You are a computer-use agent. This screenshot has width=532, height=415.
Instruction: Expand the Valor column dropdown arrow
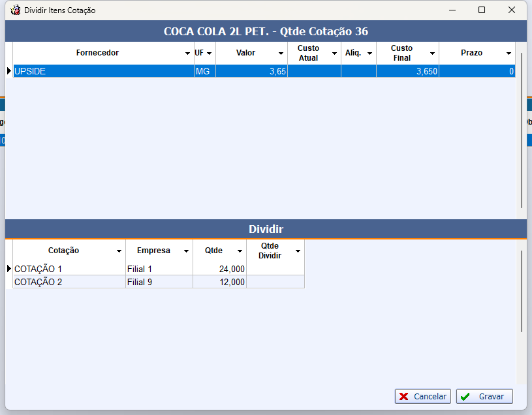pyautogui.click(x=281, y=54)
